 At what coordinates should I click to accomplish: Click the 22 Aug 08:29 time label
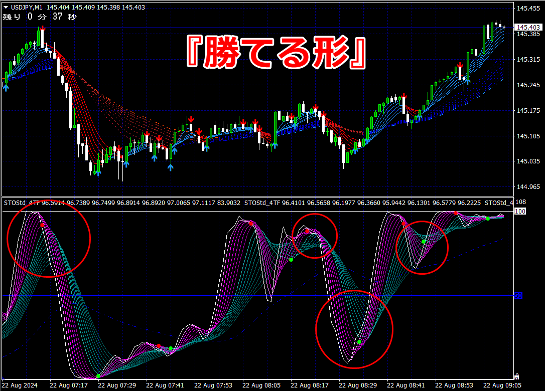pyautogui.click(x=358, y=385)
